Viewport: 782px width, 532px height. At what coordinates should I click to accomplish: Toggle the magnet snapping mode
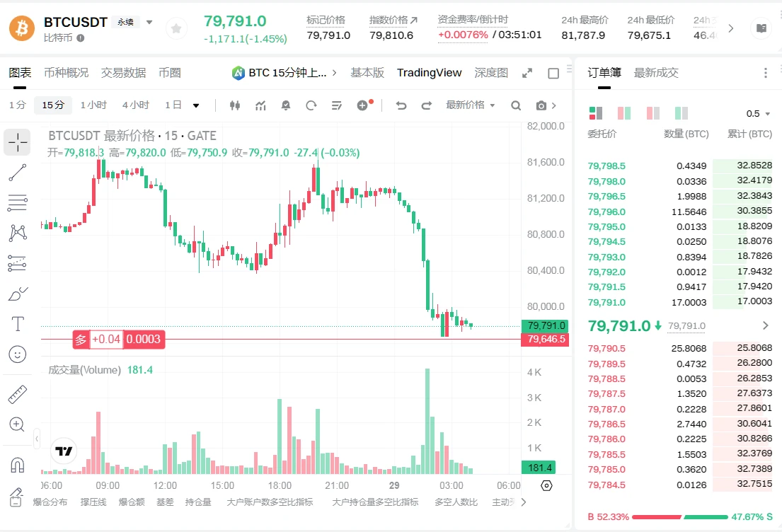pyautogui.click(x=17, y=465)
